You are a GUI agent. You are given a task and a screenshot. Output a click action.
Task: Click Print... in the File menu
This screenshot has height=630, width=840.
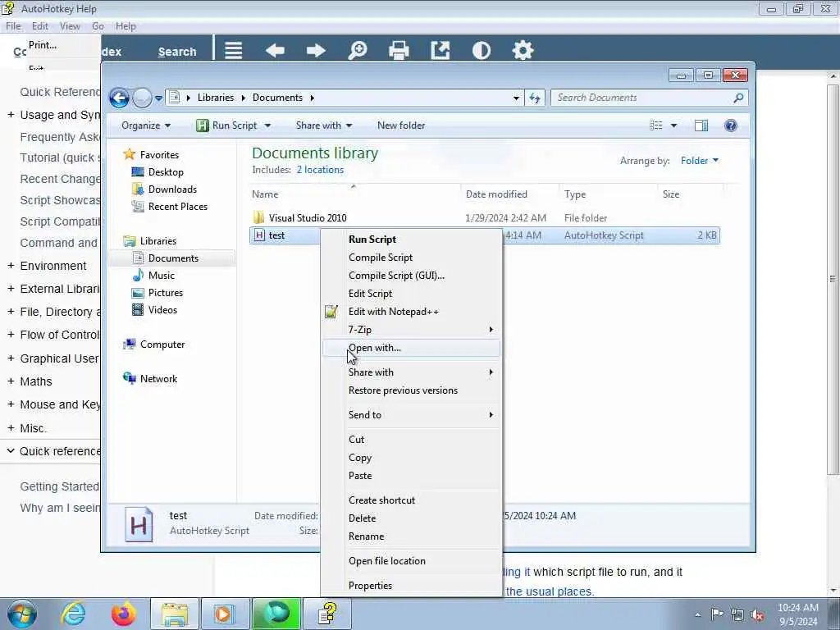click(43, 45)
